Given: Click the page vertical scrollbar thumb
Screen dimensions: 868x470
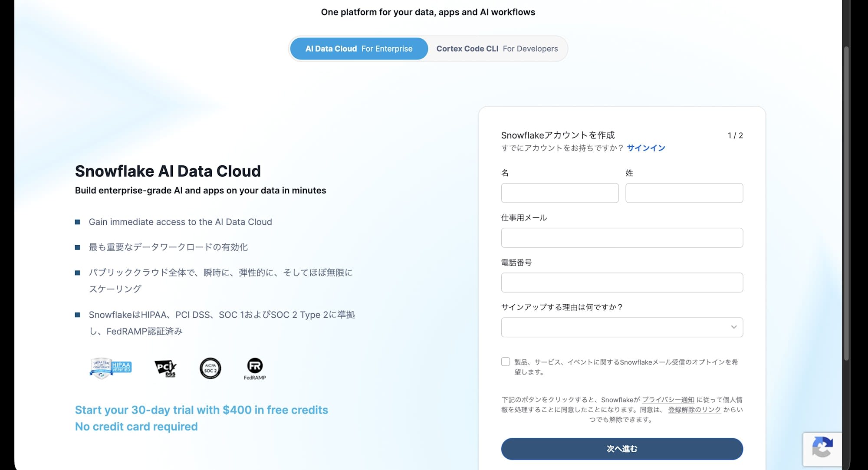Looking at the screenshot, I should [x=846, y=203].
